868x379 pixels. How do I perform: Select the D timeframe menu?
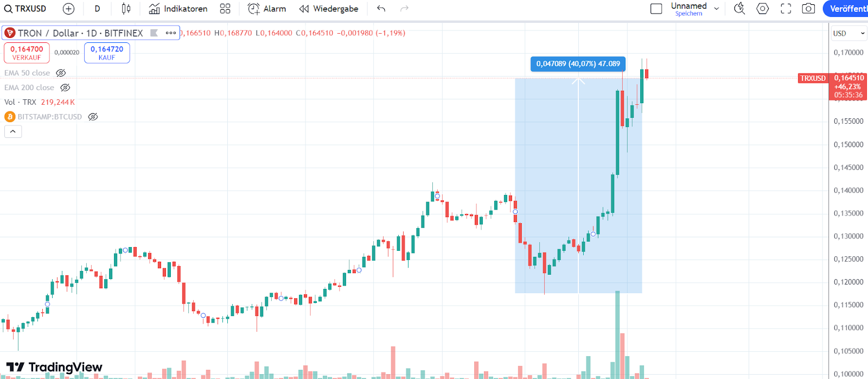tap(97, 9)
